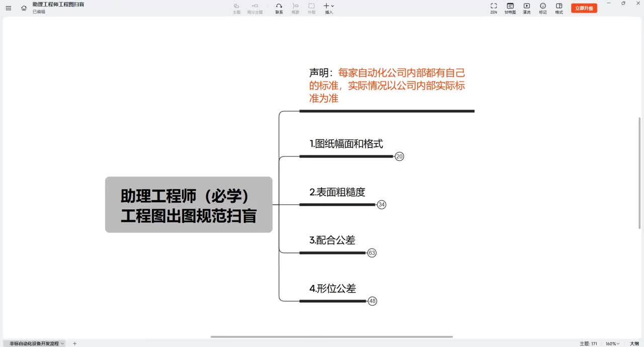This screenshot has height=347, width=644.
Task: Expand the collapsed 20 subtopics badge
Action: (399, 156)
